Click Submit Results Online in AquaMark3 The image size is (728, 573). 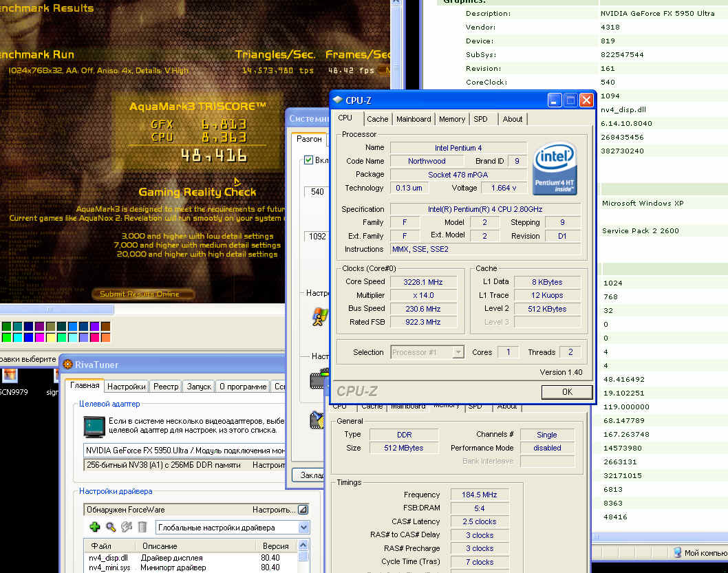pos(142,294)
